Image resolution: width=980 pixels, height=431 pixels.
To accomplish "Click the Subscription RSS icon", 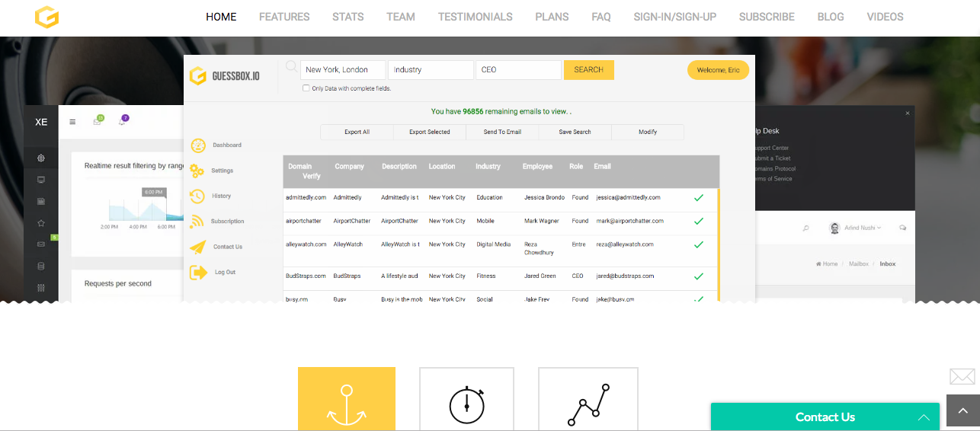I will click(x=197, y=222).
